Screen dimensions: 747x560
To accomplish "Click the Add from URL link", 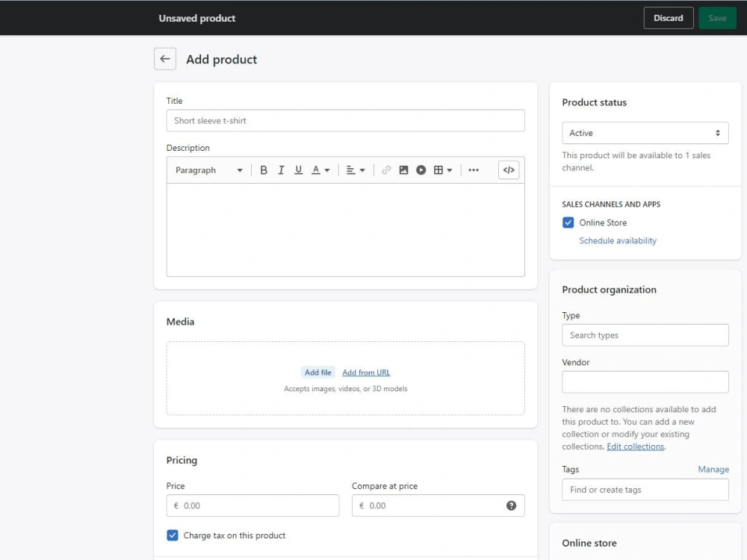I will [x=366, y=373].
